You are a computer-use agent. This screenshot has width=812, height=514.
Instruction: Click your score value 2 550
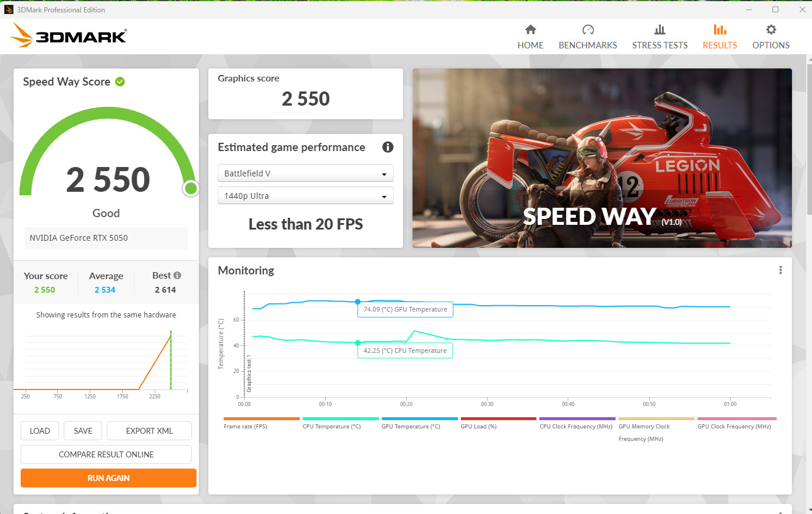pyautogui.click(x=44, y=290)
